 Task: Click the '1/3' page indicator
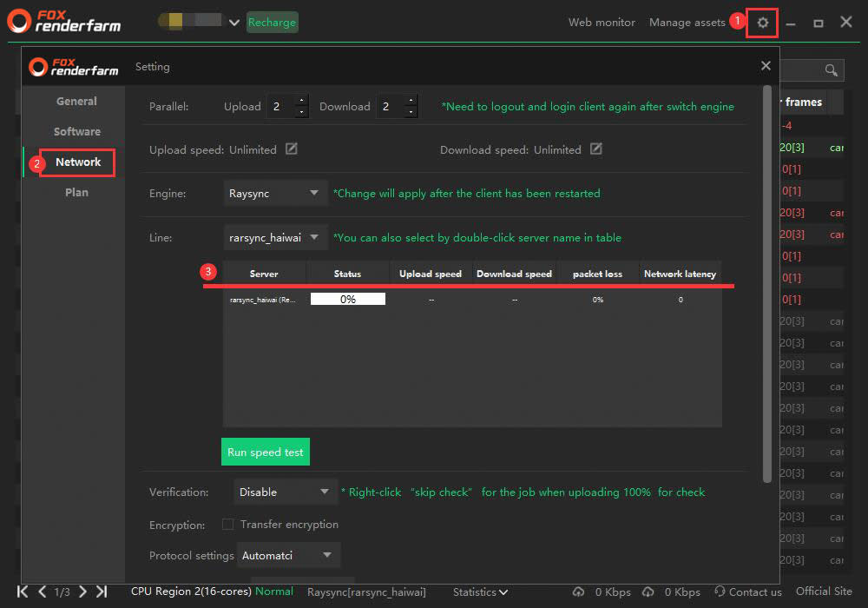[62, 592]
